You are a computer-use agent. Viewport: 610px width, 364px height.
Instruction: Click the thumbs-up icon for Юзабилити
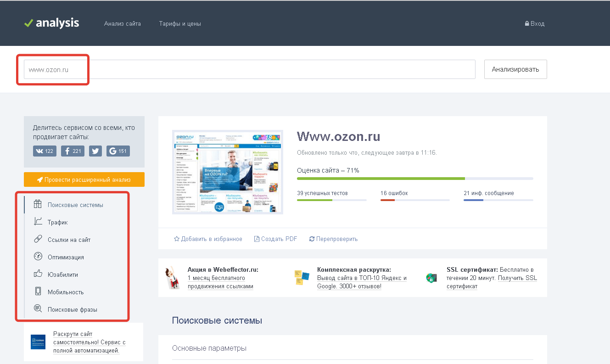pyautogui.click(x=38, y=274)
